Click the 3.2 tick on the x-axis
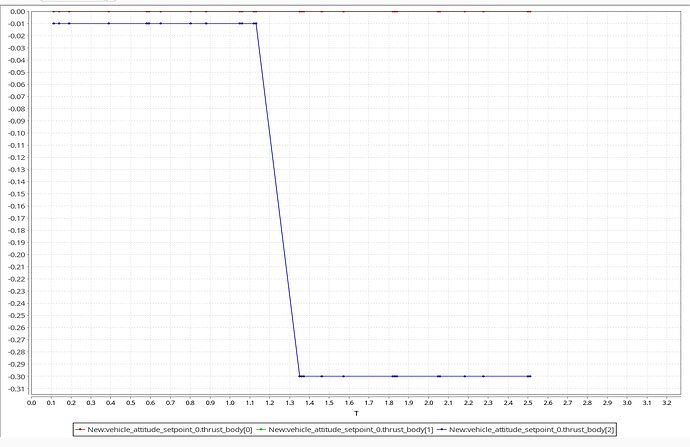The height and width of the screenshot is (447, 690). [666, 402]
